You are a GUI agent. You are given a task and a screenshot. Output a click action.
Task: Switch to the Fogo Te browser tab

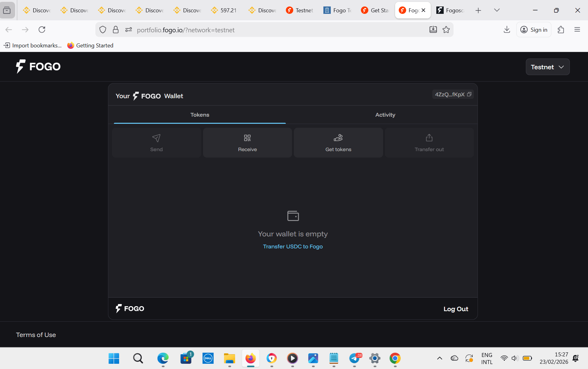(338, 10)
